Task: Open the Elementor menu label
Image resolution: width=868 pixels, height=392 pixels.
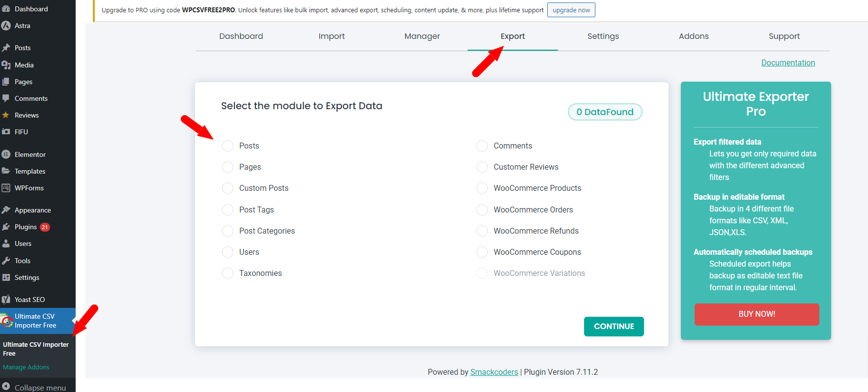Action: (x=30, y=154)
